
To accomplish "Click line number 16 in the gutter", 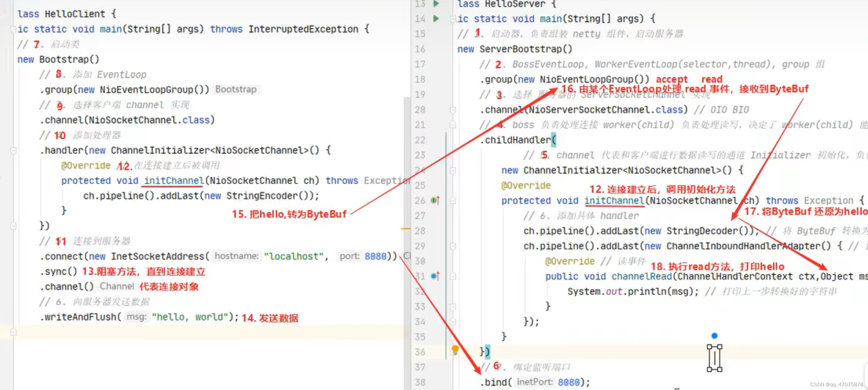I will [x=420, y=49].
